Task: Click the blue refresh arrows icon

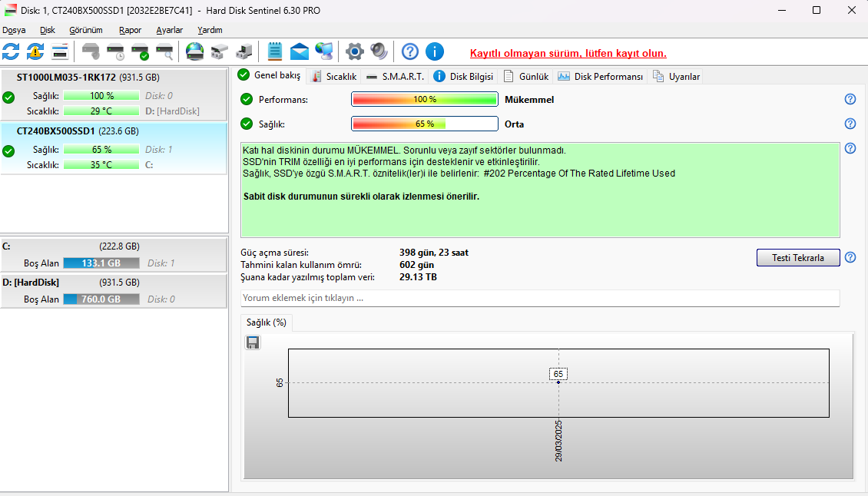Action: point(11,51)
